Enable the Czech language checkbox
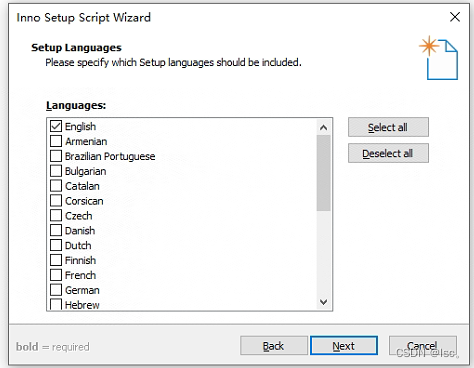 tap(56, 215)
